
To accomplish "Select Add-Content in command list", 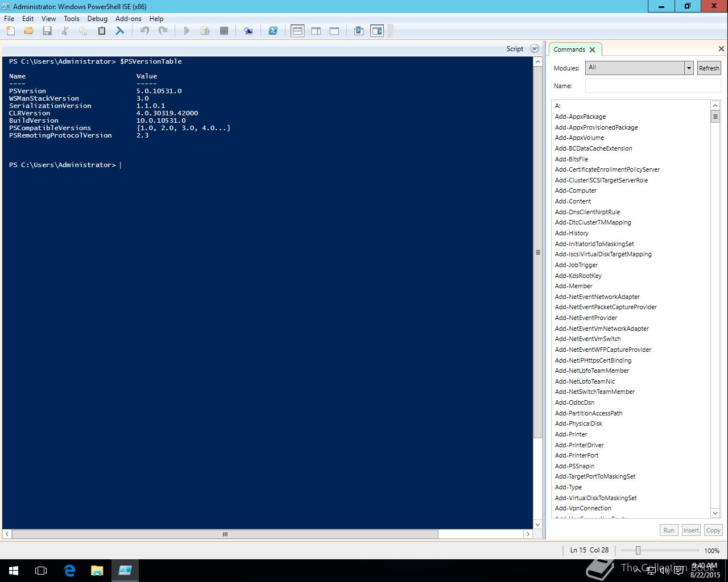I will tap(573, 201).
